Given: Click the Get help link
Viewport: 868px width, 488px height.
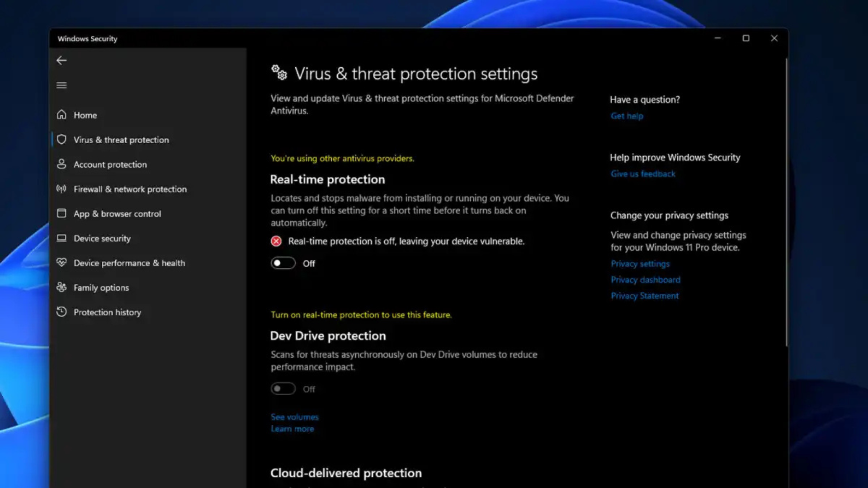Looking at the screenshot, I should pos(627,116).
